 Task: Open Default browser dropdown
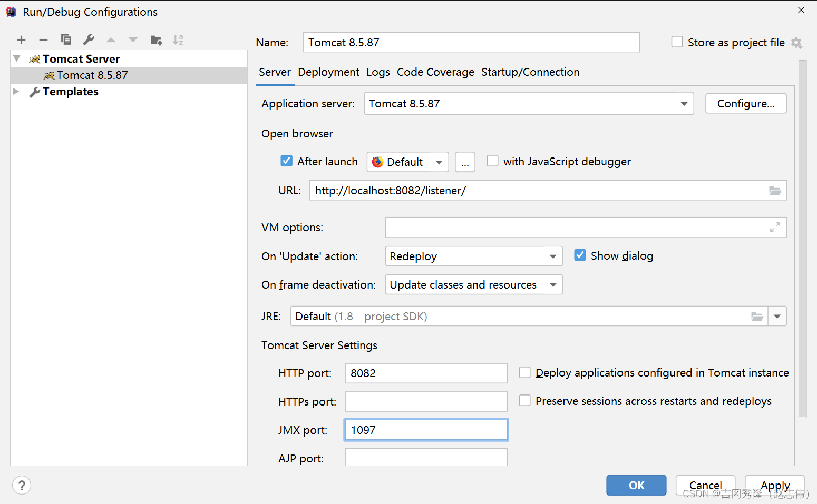pyautogui.click(x=407, y=162)
